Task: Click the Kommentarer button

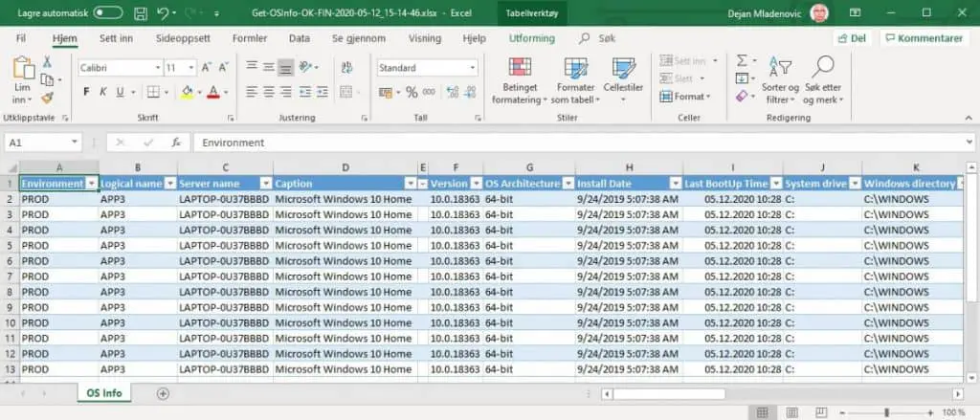Action: 923,39
